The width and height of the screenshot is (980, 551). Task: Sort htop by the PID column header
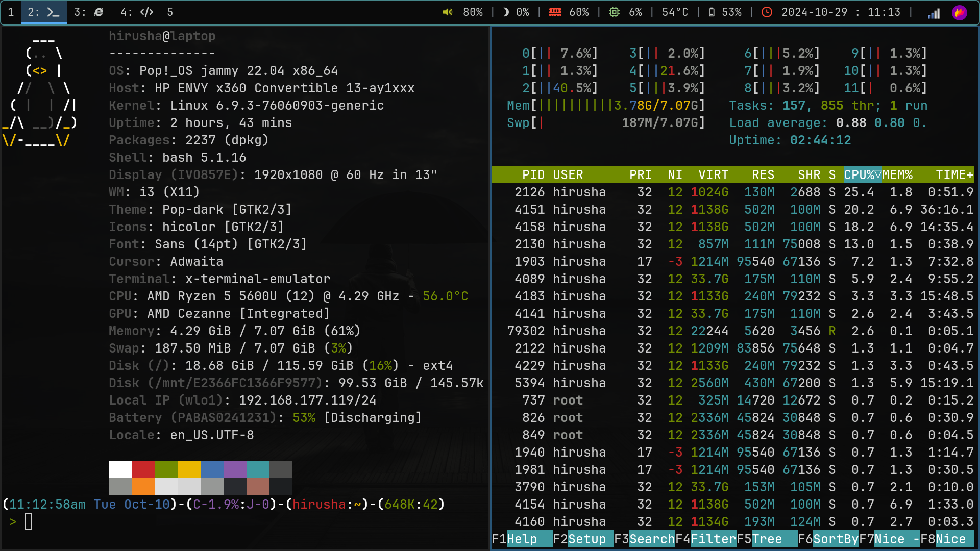coord(533,175)
